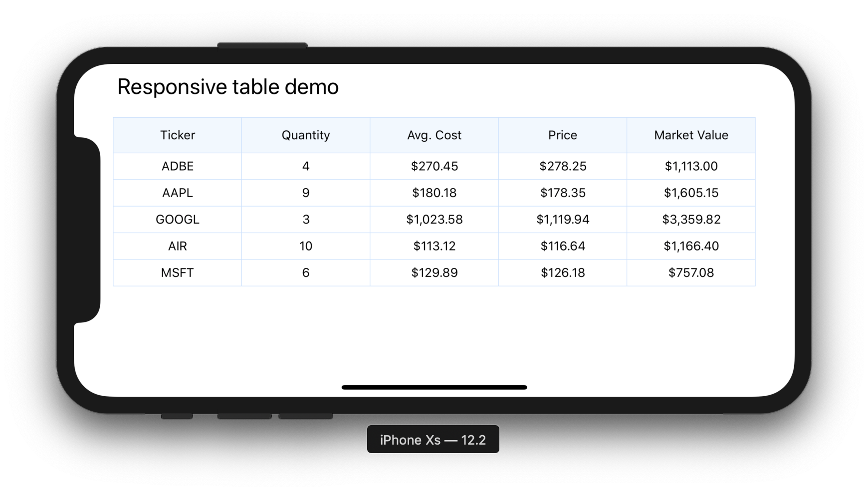
Task: Click the $3,359.82 market value for GOOGL
Action: [691, 219]
